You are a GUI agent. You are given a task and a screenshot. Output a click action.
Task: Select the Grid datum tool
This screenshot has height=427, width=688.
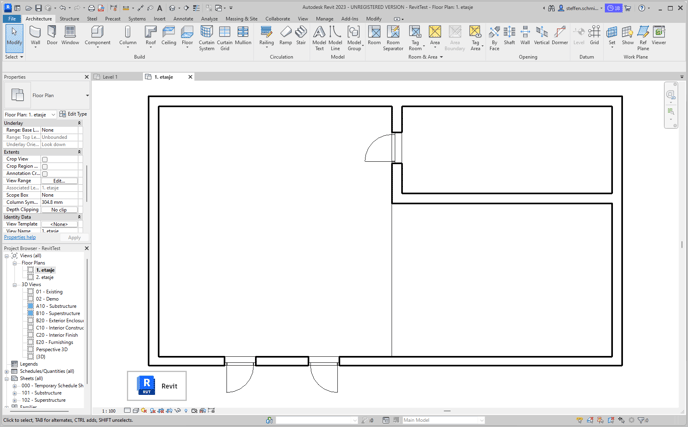coord(594,35)
